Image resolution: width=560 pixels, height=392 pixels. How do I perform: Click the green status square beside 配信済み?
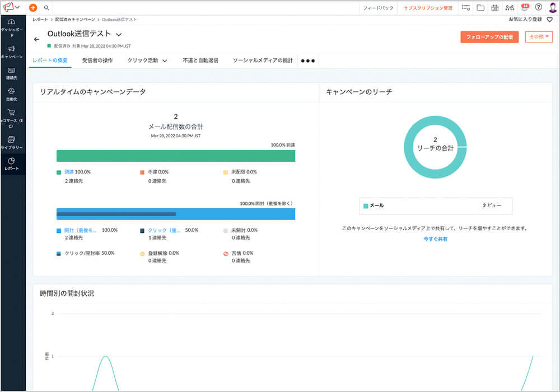pos(49,46)
